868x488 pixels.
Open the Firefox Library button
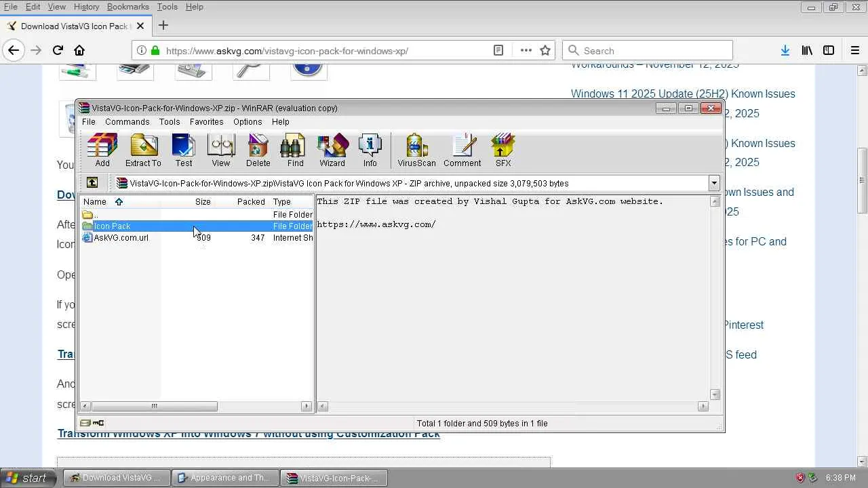(807, 50)
